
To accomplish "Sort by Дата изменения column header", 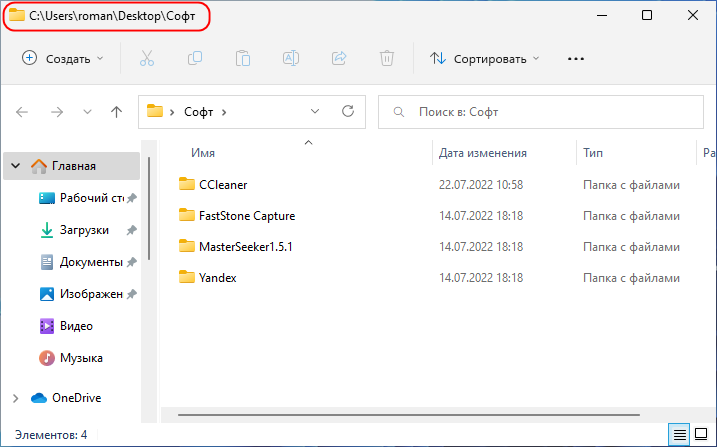I will [483, 153].
